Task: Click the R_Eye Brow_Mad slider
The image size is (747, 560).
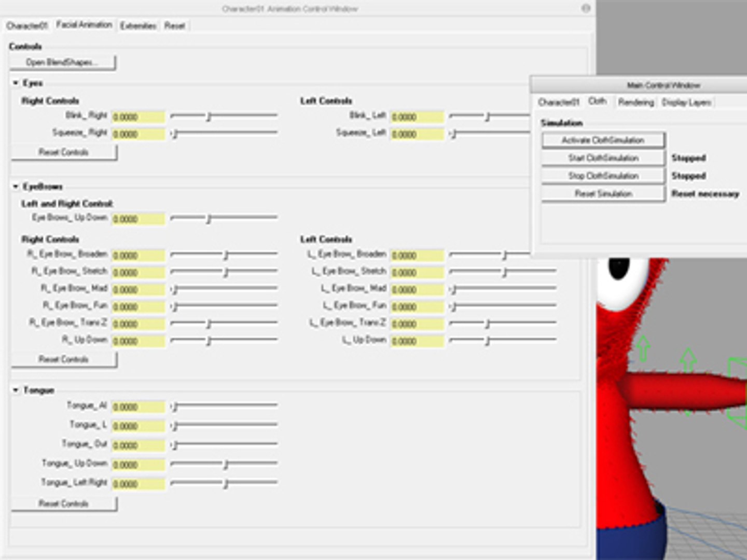Action: click(224, 289)
